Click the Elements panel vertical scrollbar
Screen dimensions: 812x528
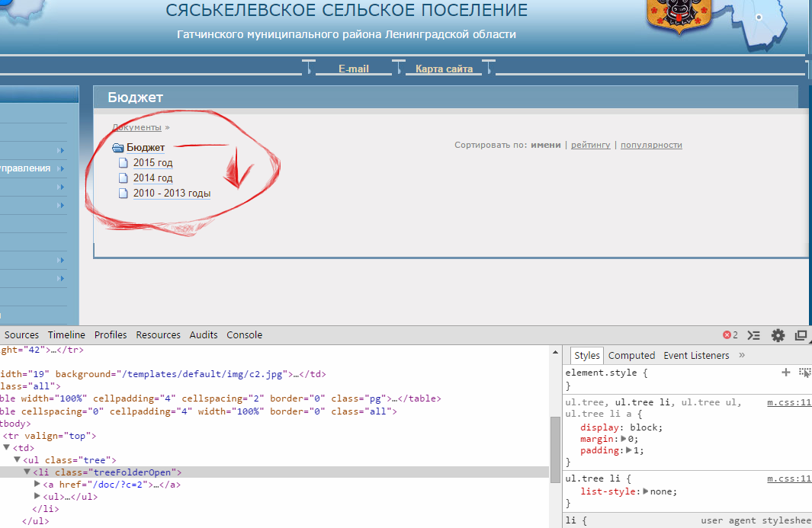click(556, 445)
